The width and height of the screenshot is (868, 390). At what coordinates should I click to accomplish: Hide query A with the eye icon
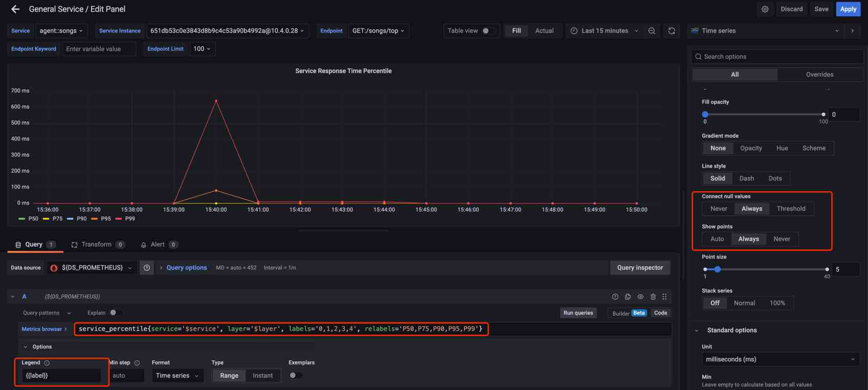tap(640, 297)
